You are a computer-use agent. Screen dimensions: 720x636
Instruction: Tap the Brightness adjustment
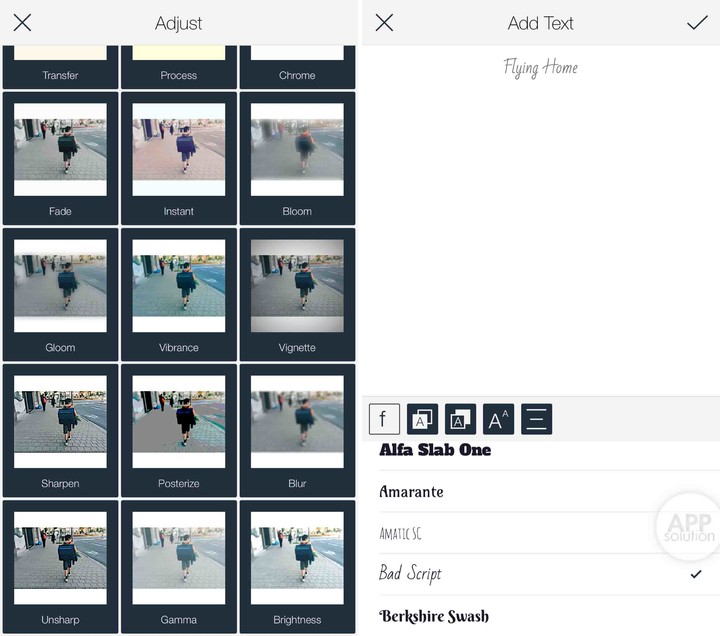[297, 566]
